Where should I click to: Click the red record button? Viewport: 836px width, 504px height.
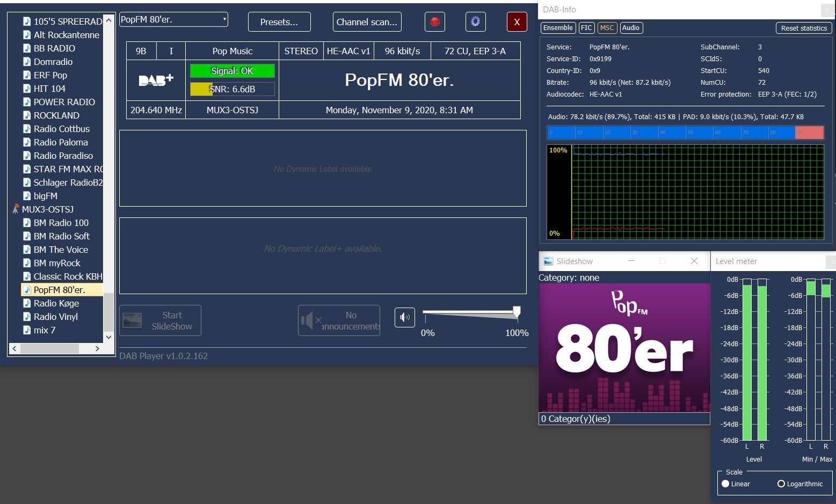point(435,22)
